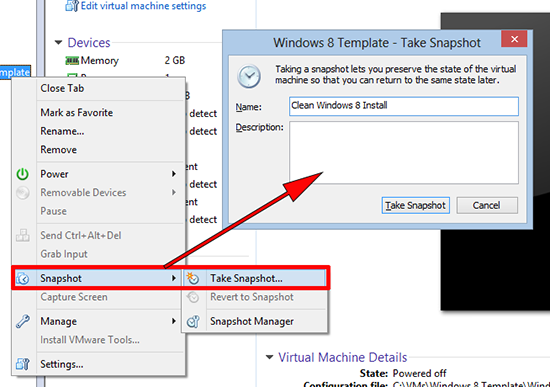Expand the Snapshot submenu arrow
Viewport: 550px width, 387px height.
point(174,278)
